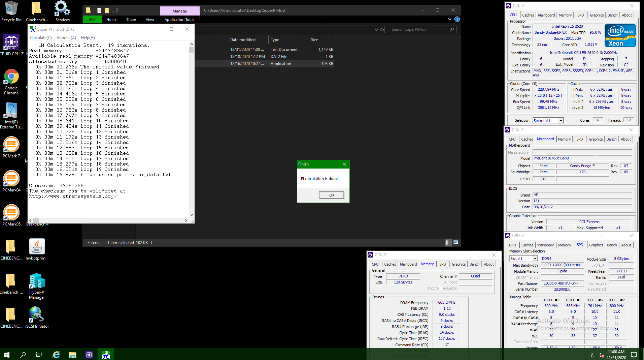Select the Text Document file row
Image resolution: width=644 pixels, height=360 pixels.
pos(265,50)
